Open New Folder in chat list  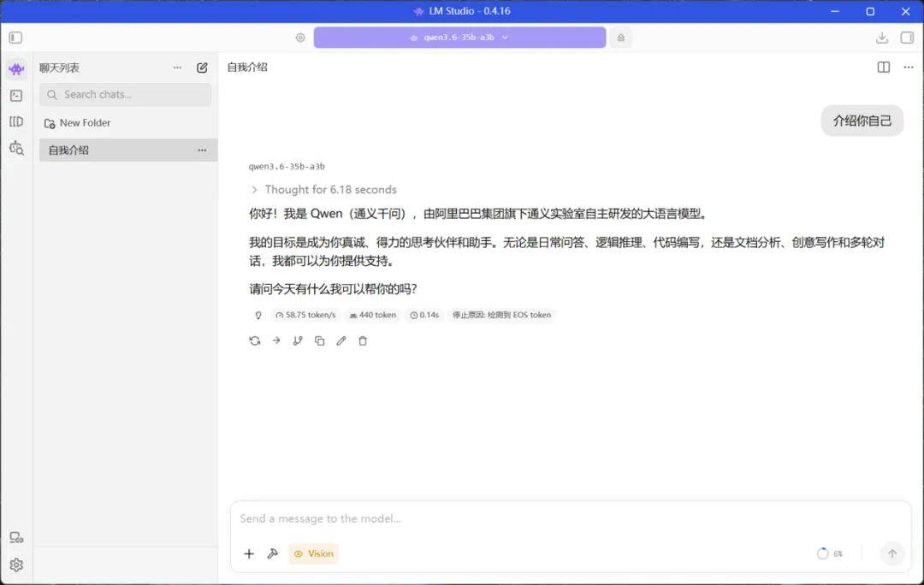(77, 123)
